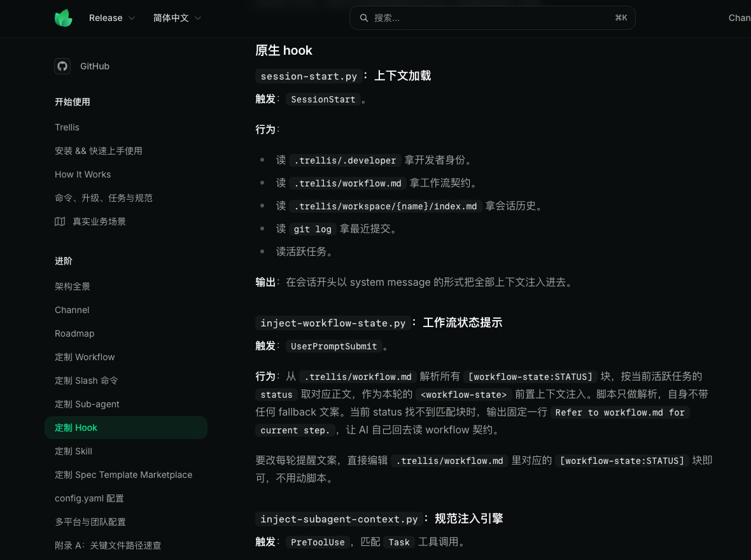The height and width of the screenshot is (560, 751).
Task: Click the <workflow-state> code snippet
Action: [463, 395]
